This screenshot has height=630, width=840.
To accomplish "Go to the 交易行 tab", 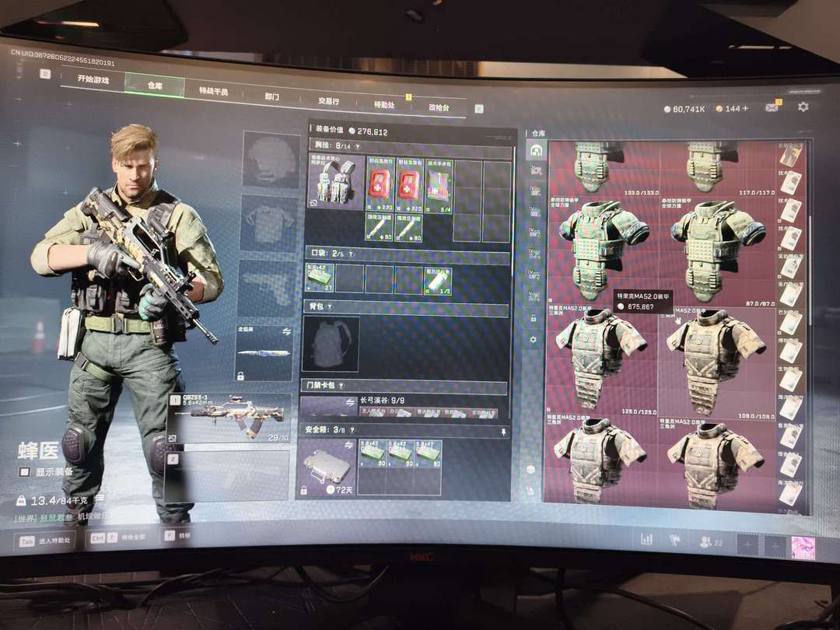I will pos(328,100).
